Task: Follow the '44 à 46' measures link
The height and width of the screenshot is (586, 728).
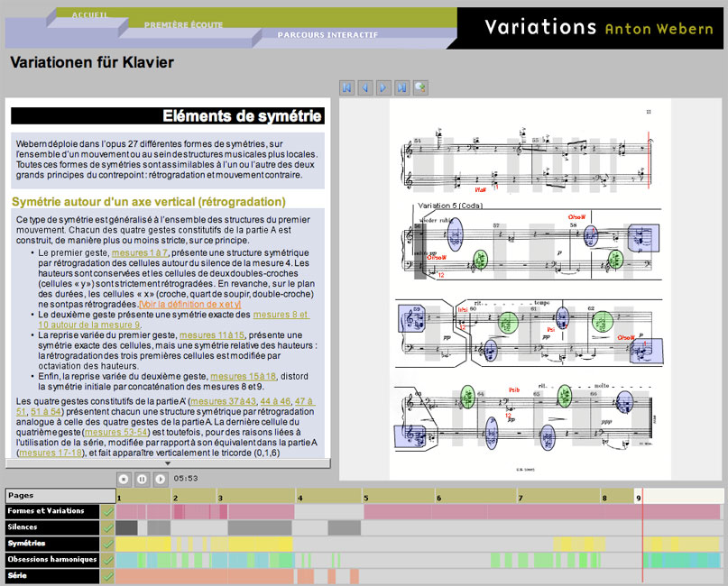Action: click(x=275, y=401)
